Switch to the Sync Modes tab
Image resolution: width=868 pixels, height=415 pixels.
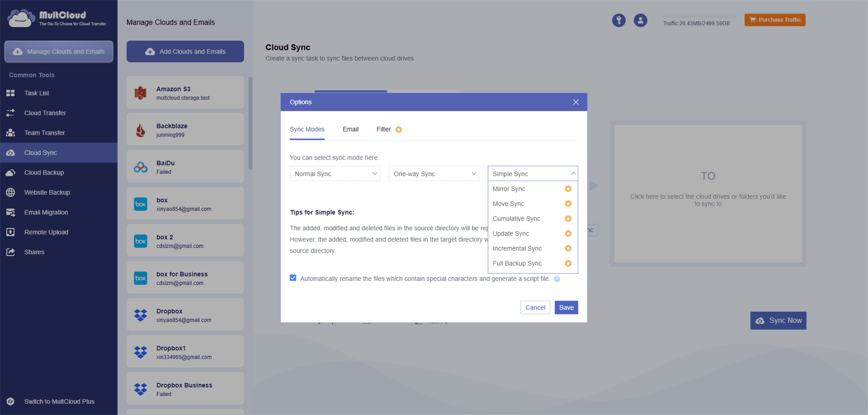tap(307, 130)
